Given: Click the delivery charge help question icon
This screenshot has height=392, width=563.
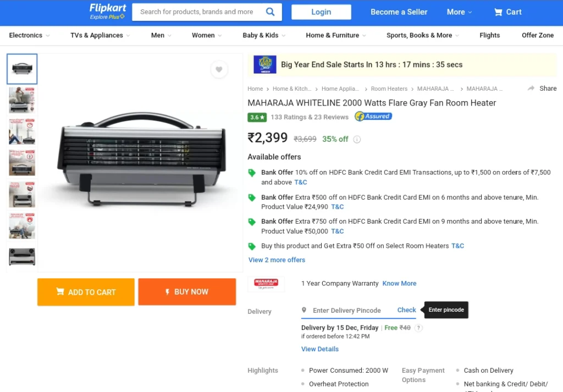Looking at the screenshot, I should 418,328.
